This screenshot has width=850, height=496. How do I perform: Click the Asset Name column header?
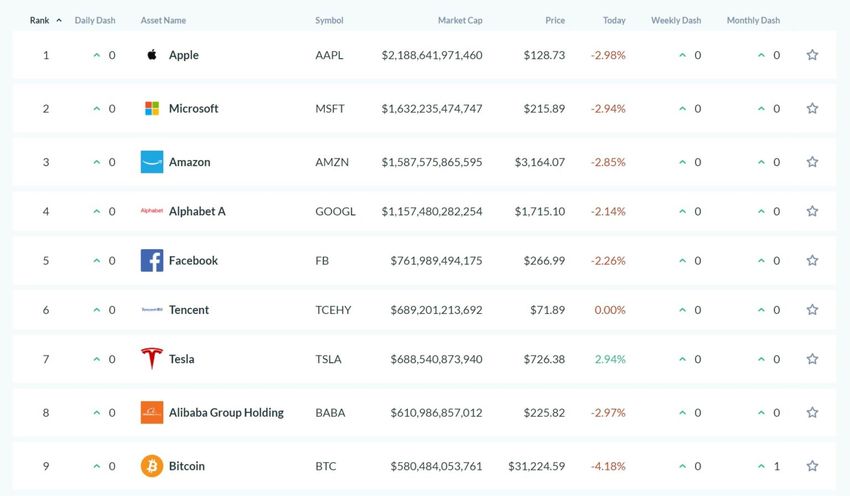tap(163, 20)
